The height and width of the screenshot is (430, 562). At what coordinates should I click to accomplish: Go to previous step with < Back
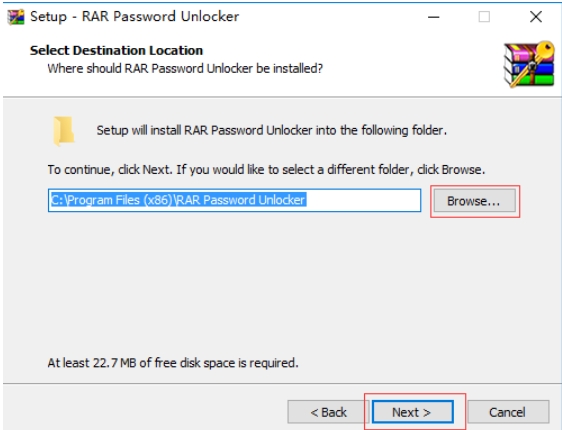coord(328,412)
